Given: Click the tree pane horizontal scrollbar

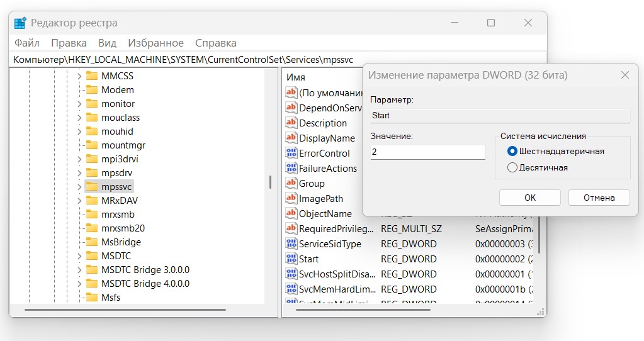Looking at the screenshot, I should tap(125, 310).
